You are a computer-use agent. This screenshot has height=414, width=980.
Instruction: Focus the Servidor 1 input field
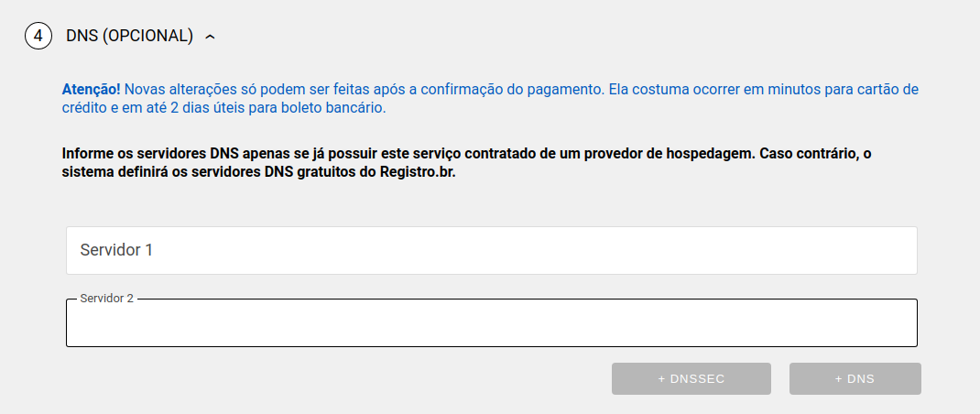pos(491,250)
